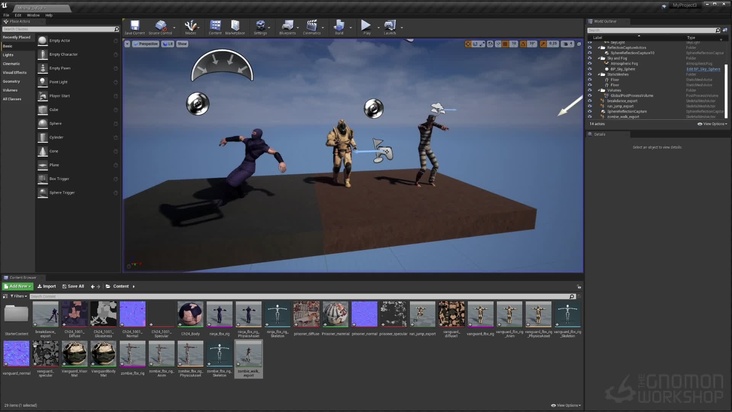Screen dimensions: 732x412
Task: Select the zombie_walk_export asset thumbnail
Action: (x=247, y=354)
